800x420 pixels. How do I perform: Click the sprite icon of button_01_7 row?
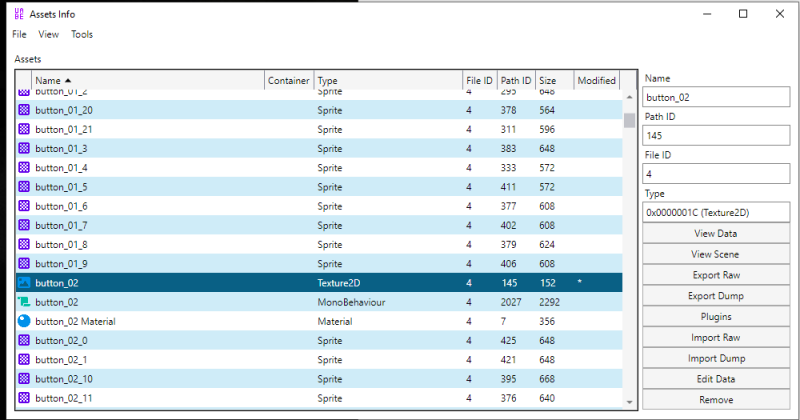[x=24, y=225]
